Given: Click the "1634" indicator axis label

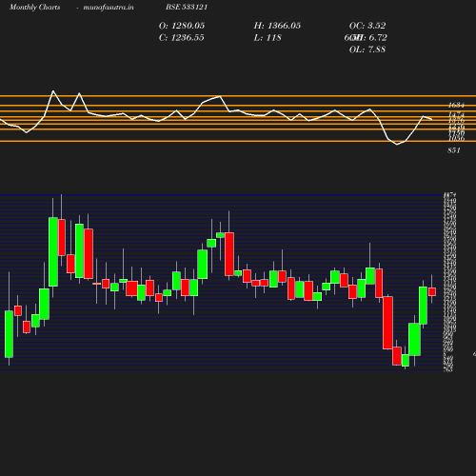Looking at the screenshot, I should coord(456,105).
